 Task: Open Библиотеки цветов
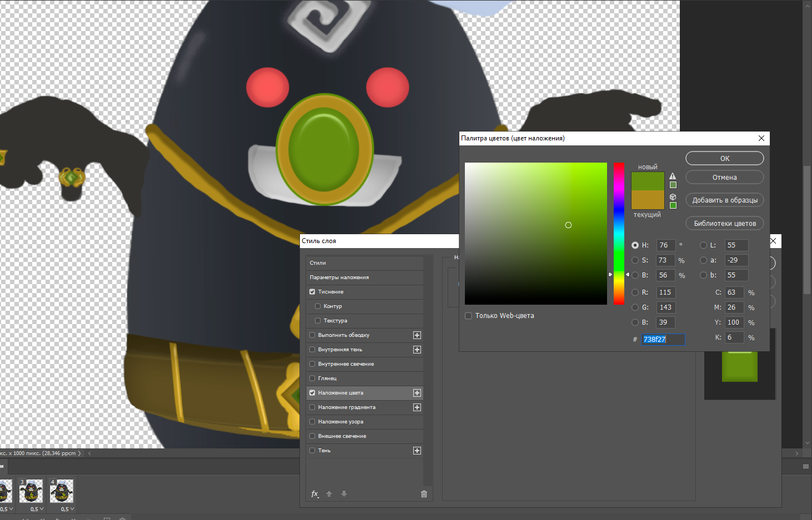point(725,224)
